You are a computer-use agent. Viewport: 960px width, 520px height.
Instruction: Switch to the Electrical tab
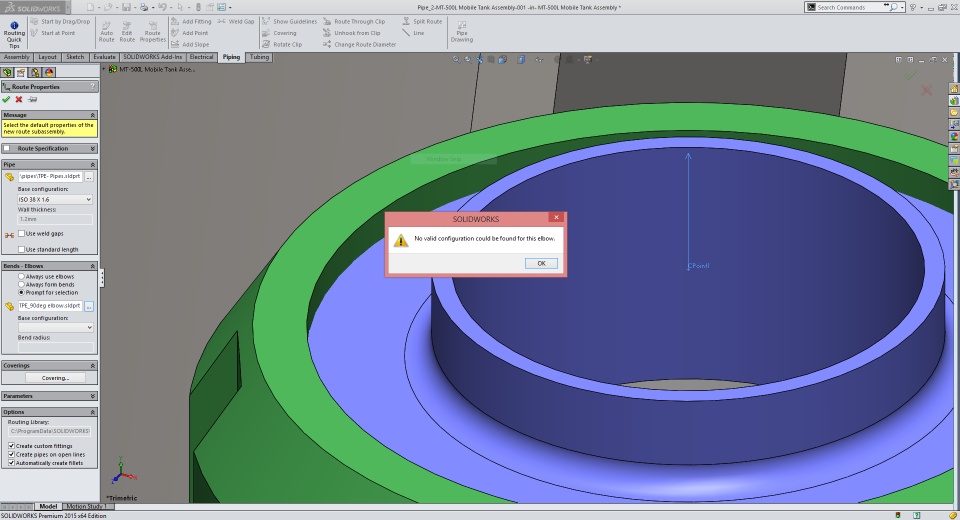(x=201, y=57)
